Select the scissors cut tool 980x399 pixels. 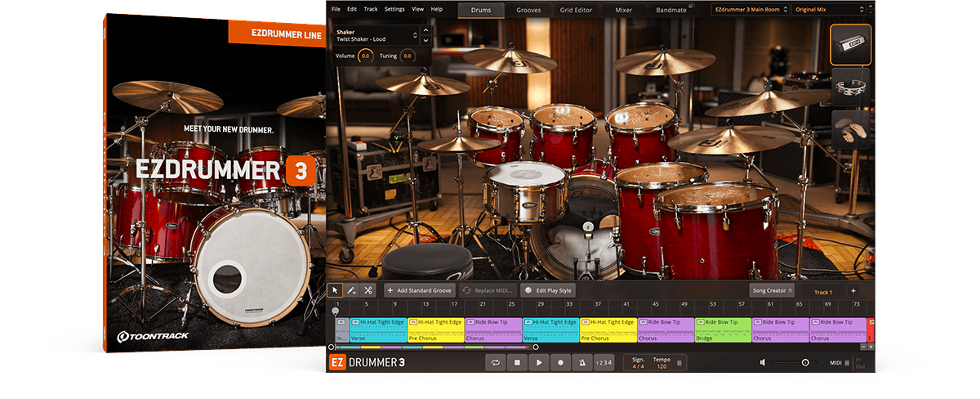pos(367,290)
